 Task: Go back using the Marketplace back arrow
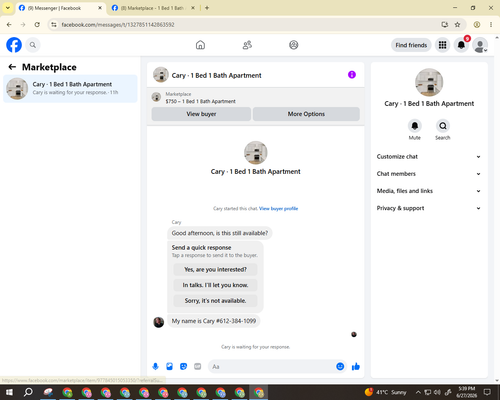(12, 67)
